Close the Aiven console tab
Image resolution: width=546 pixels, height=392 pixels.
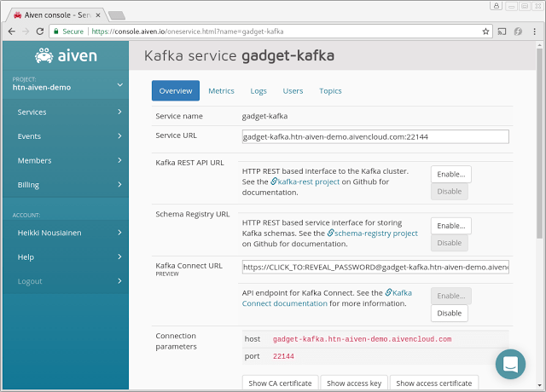click(x=98, y=15)
